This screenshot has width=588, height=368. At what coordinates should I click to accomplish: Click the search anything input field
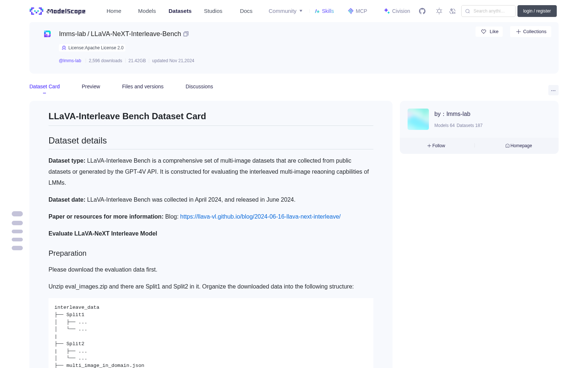click(488, 11)
